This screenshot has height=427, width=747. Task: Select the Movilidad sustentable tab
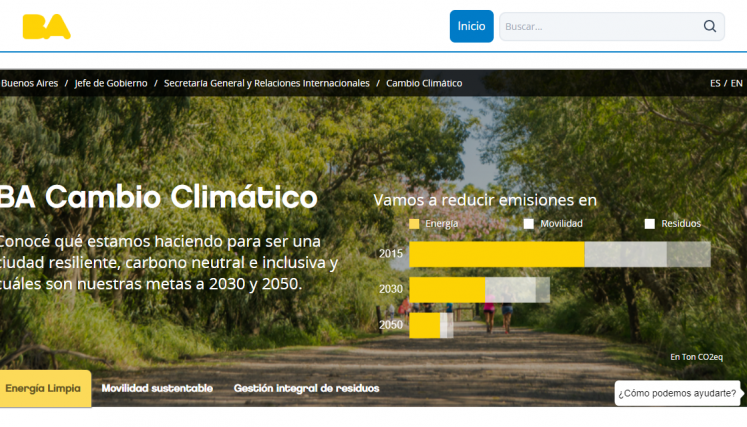pos(157,388)
